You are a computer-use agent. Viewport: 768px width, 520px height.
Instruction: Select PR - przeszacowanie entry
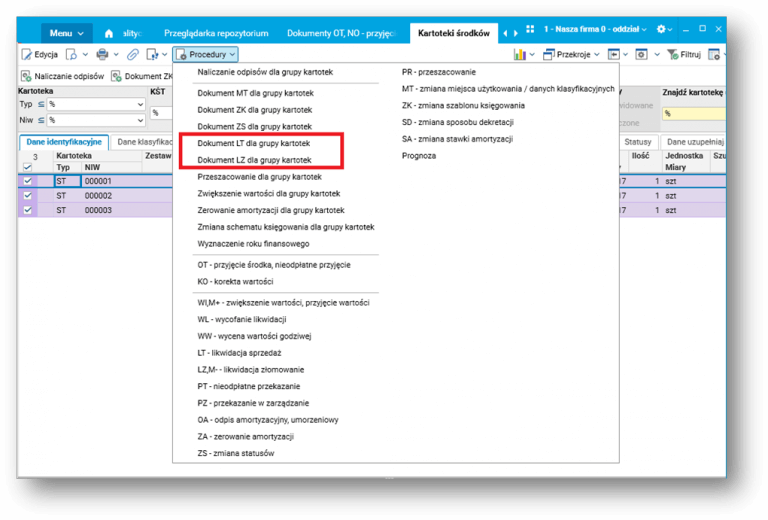pyautogui.click(x=438, y=72)
